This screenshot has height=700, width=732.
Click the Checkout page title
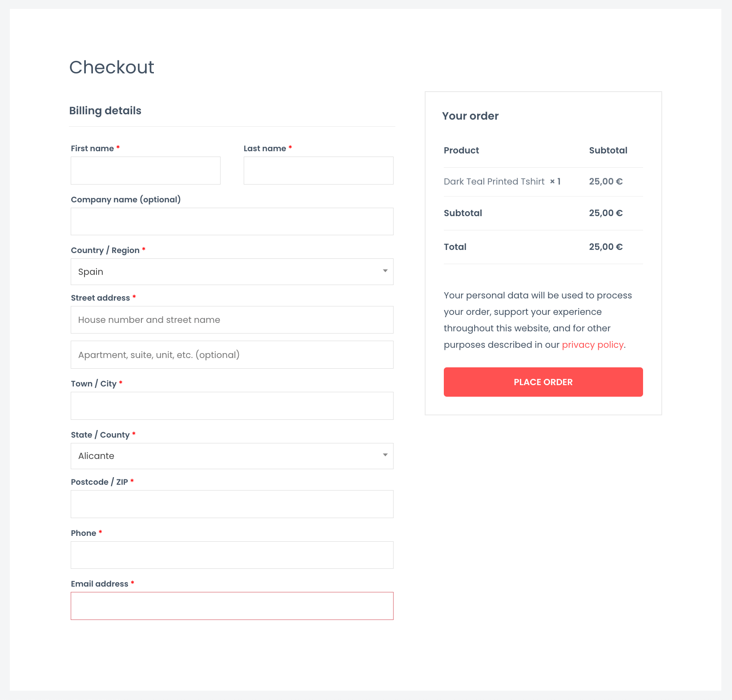click(x=112, y=67)
